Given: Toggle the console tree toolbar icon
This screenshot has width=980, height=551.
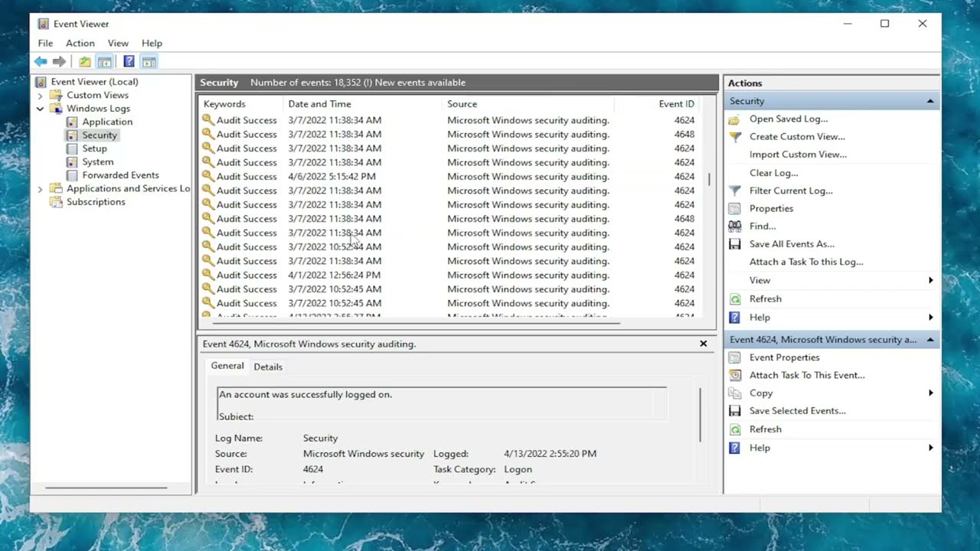Looking at the screenshot, I should coord(105,62).
